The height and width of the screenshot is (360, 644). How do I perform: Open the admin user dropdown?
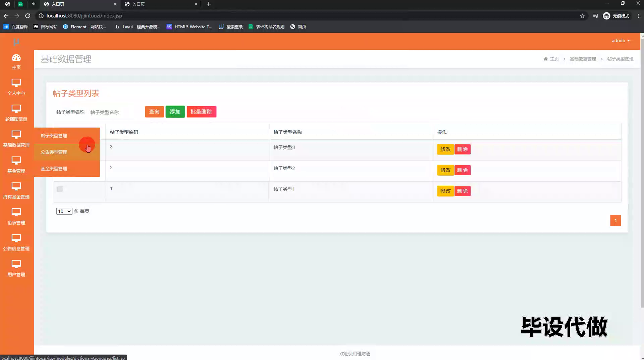tap(621, 40)
